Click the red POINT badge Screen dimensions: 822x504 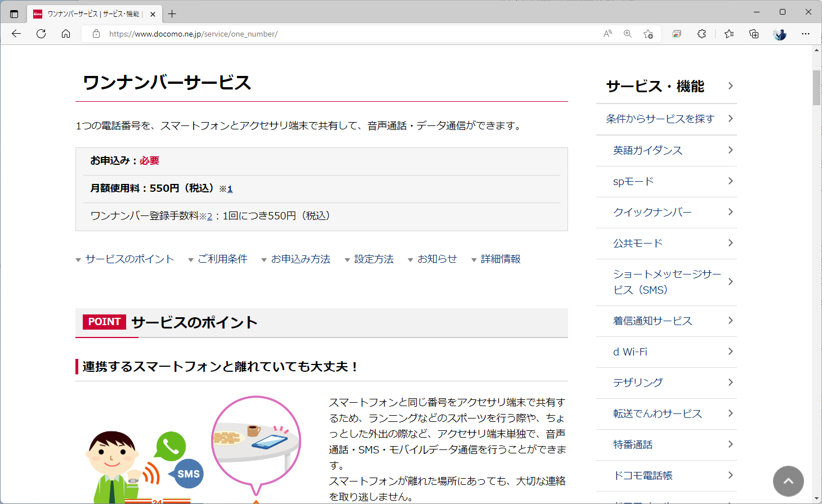(104, 322)
